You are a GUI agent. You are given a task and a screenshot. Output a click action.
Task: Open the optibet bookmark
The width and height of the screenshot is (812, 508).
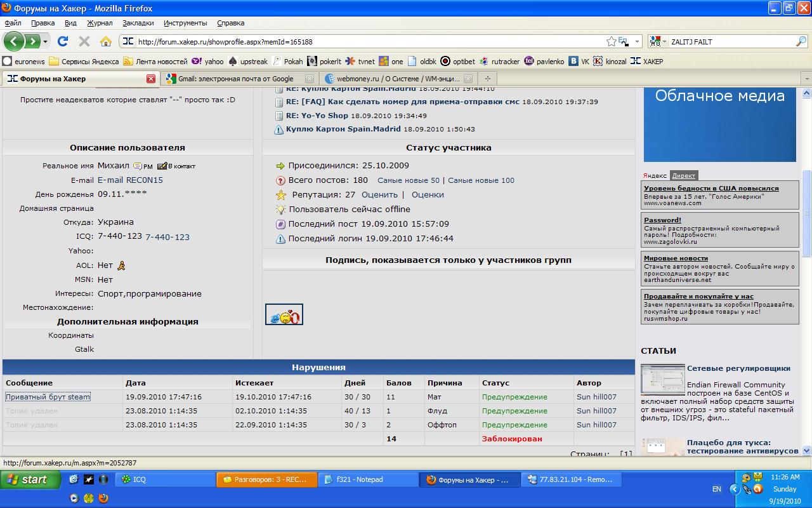point(457,62)
